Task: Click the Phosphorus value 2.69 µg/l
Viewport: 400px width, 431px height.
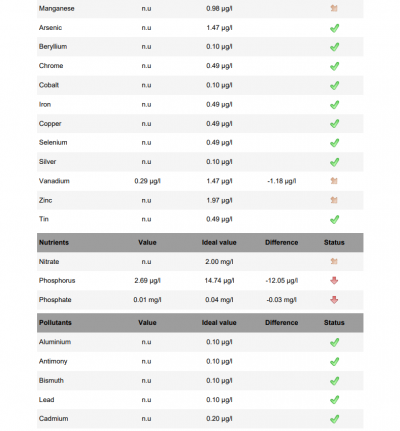Action: click(x=147, y=281)
